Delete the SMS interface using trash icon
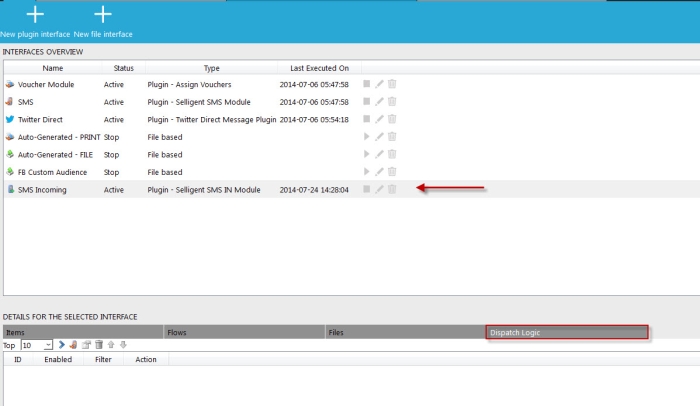The image size is (700, 406). pyautogui.click(x=392, y=102)
